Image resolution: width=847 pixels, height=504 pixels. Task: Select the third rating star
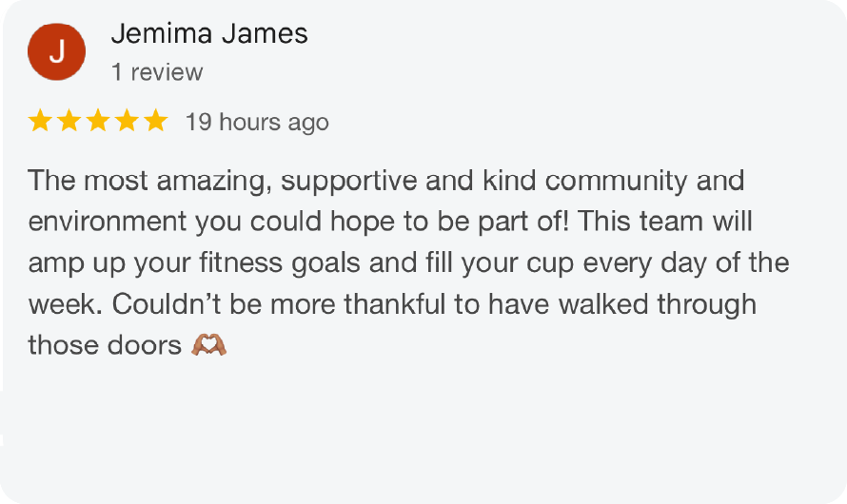98,121
